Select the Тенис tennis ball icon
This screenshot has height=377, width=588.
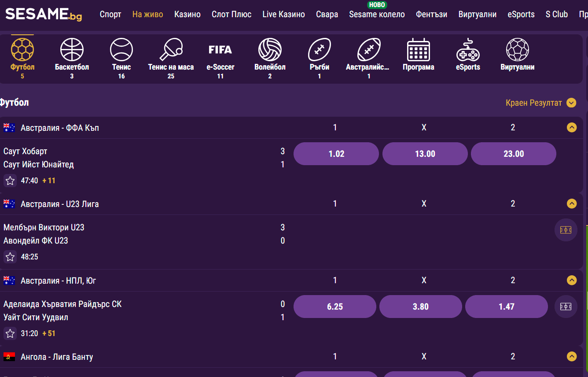pyautogui.click(x=121, y=49)
